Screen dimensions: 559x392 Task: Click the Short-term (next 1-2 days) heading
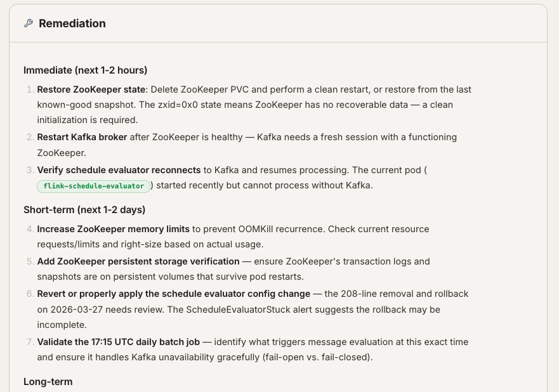[84, 210]
